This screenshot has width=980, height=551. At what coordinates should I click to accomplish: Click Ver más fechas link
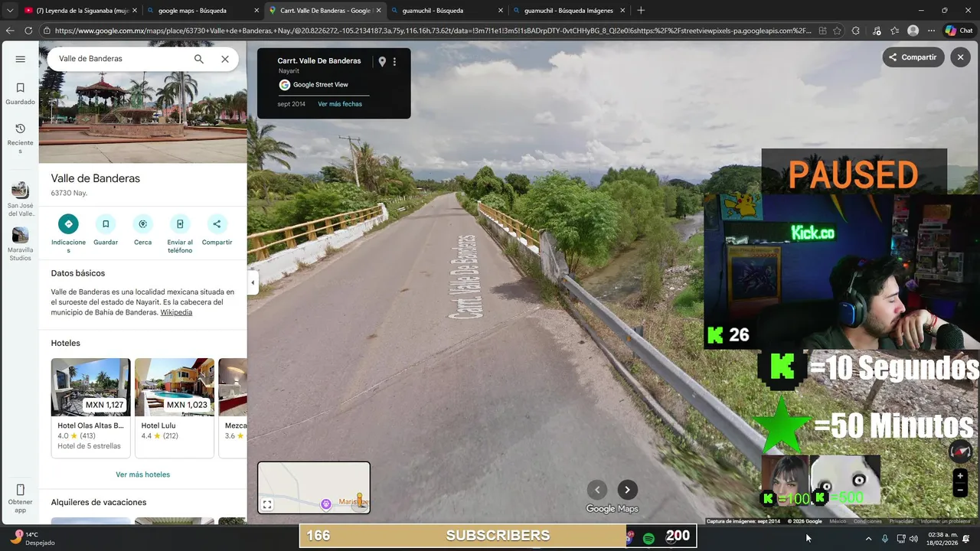(340, 104)
